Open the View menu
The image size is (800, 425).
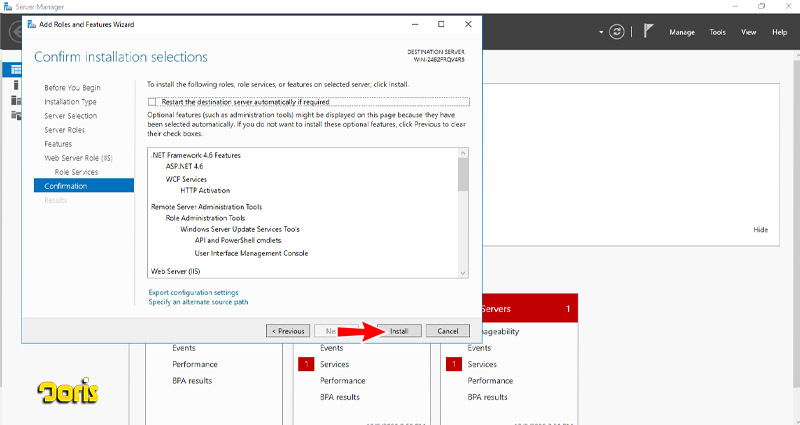coord(748,32)
